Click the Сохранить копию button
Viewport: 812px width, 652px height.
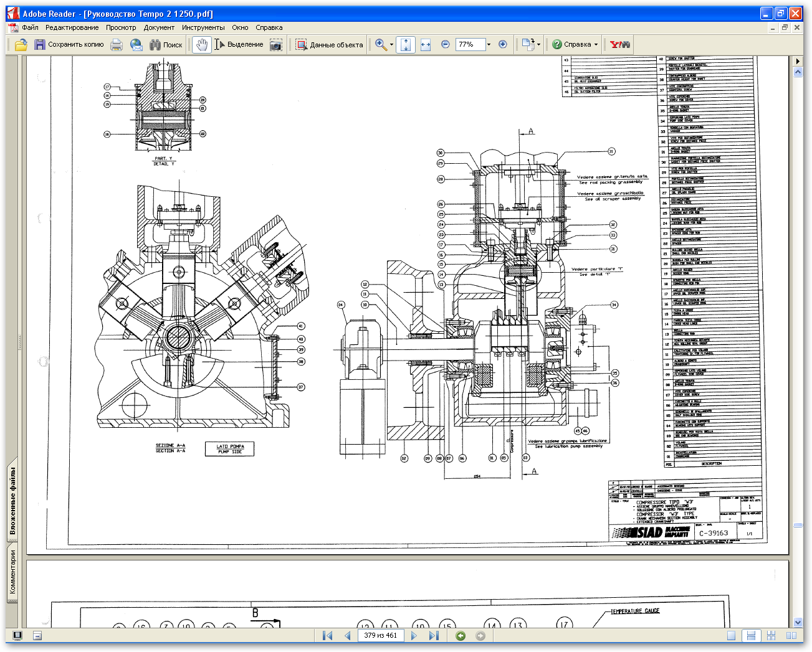(69, 44)
